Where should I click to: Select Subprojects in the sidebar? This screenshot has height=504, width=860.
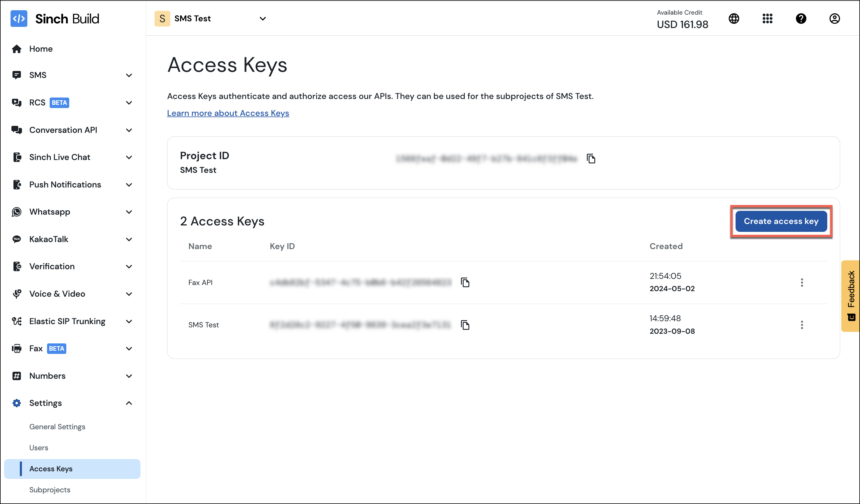click(x=50, y=490)
